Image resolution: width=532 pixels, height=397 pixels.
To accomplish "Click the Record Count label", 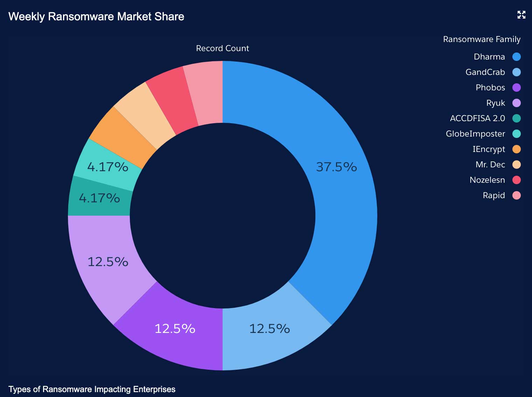I will tap(222, 48).
